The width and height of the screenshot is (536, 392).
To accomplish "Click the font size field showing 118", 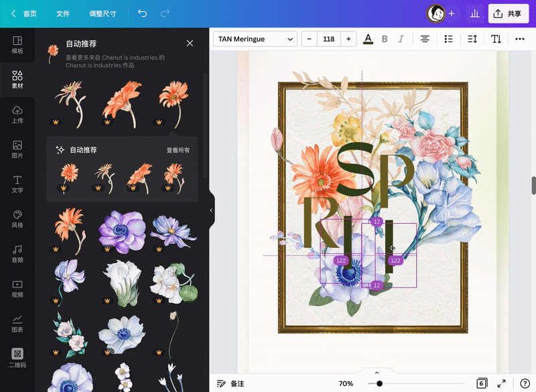I will 328,39.
